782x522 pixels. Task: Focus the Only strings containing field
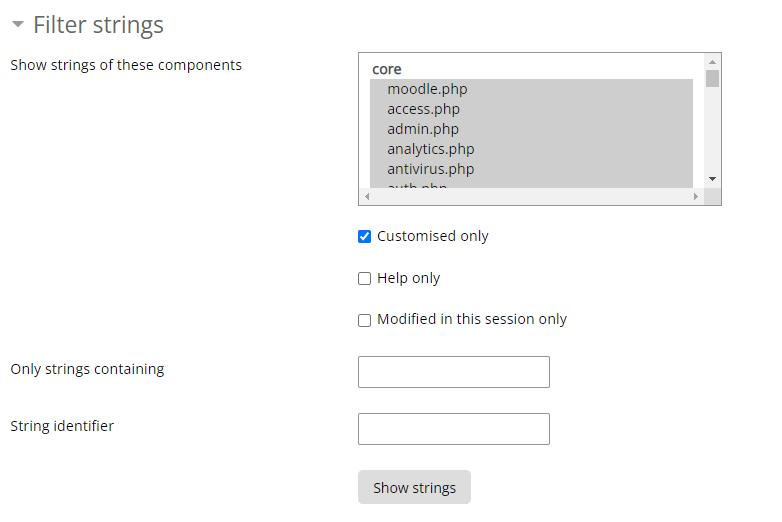[453, 372]
